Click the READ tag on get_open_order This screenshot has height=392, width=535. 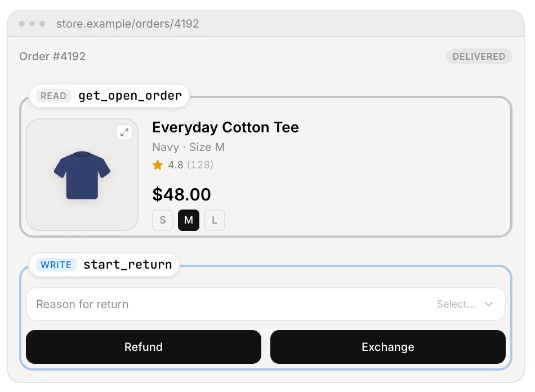(53, 96)
